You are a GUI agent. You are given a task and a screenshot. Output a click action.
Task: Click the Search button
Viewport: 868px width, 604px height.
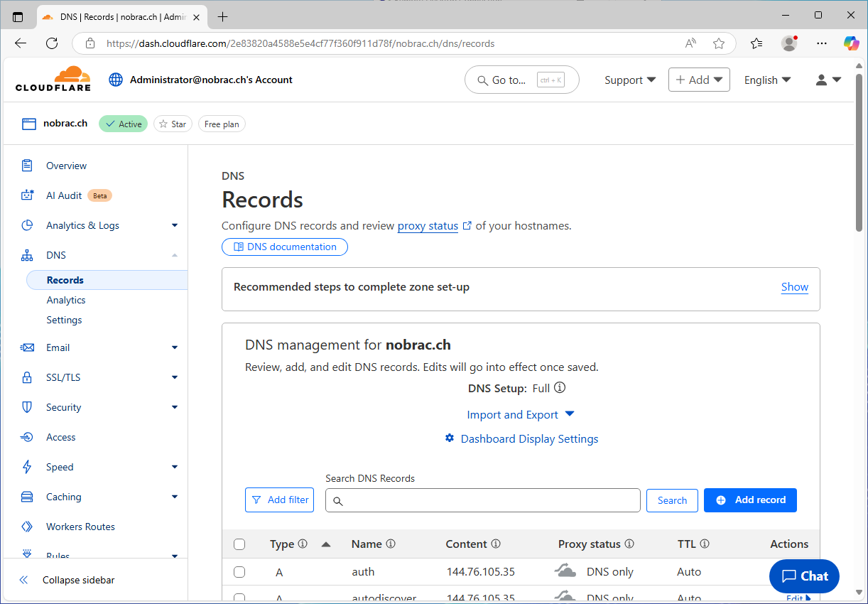point(672,500)
